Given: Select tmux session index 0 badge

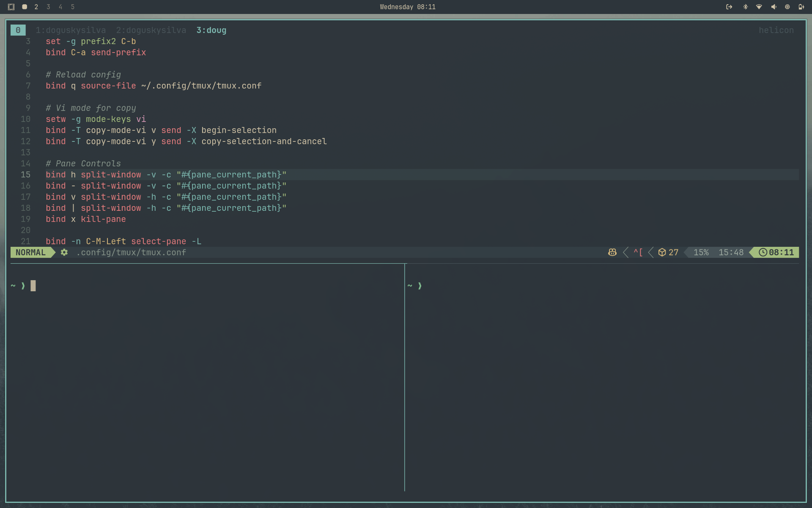Looking at the screenshot, I should (x=18, y=30).
